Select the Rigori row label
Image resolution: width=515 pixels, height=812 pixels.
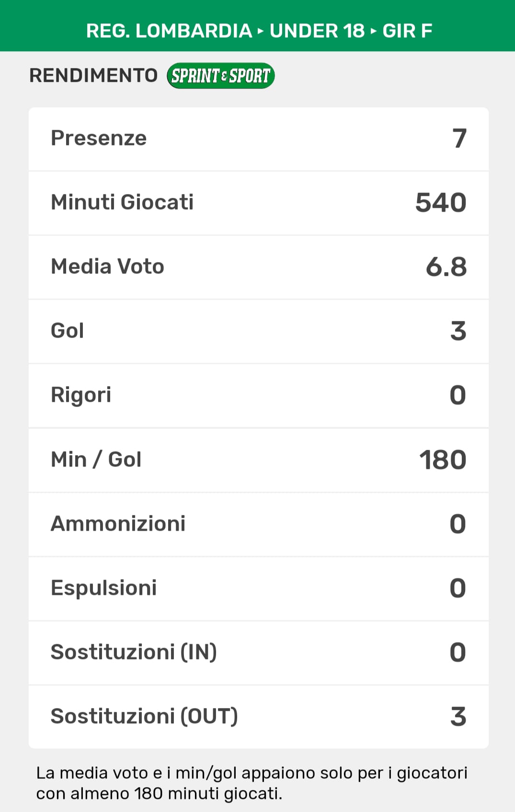pos(81,395)
